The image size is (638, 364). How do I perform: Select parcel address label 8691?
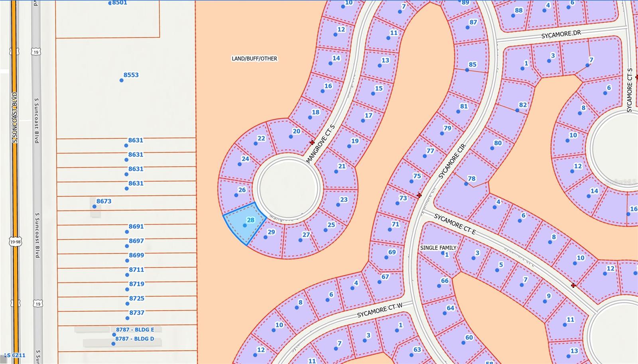click(x=136, y=226)
